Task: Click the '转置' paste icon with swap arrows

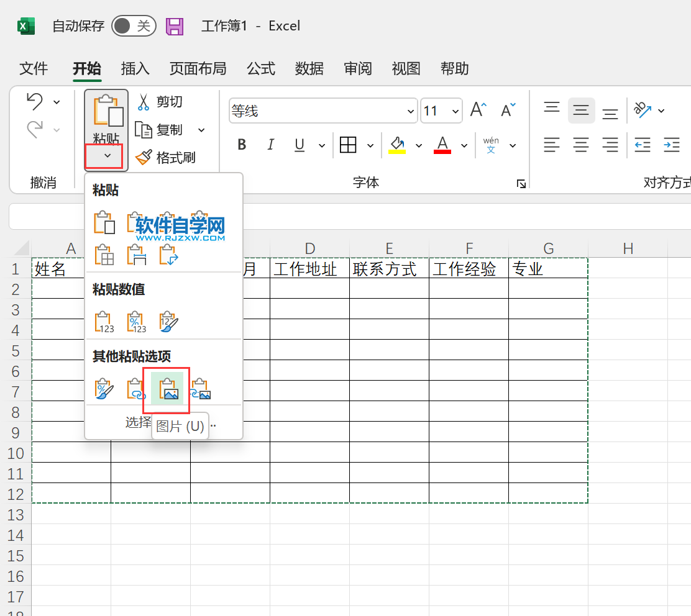Action: pos(168,255)
